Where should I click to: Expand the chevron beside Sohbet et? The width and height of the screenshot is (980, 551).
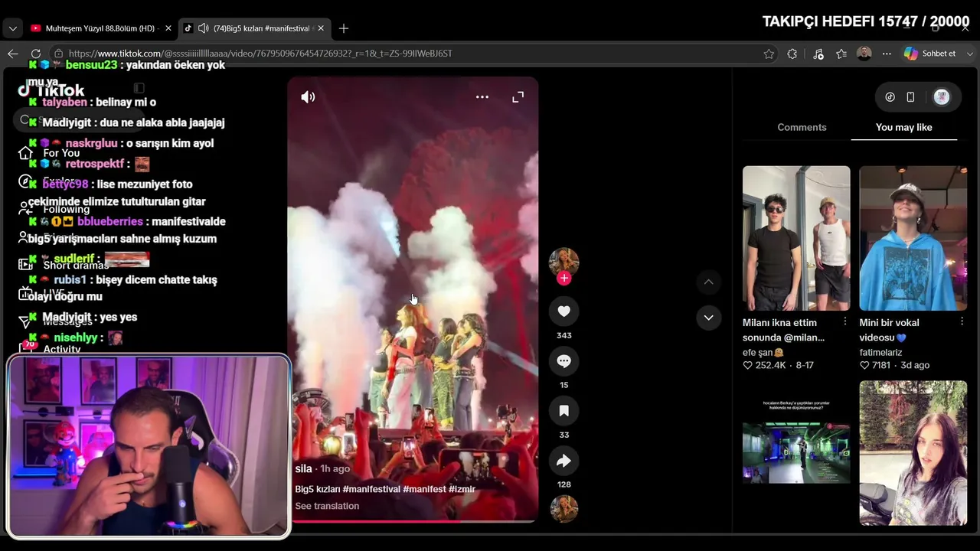969,54
